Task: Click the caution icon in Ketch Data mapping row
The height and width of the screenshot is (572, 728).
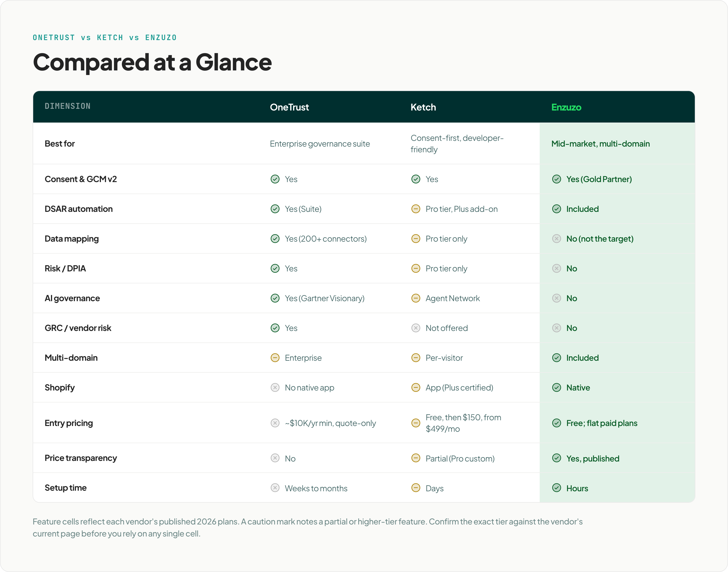Action: (x=416, y=239)
